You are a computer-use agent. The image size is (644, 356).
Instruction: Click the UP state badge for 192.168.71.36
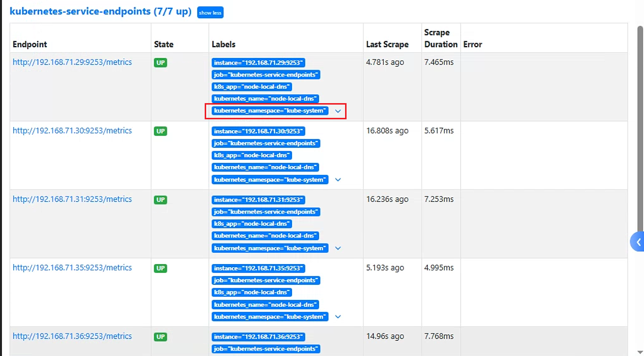coord(161,337)
